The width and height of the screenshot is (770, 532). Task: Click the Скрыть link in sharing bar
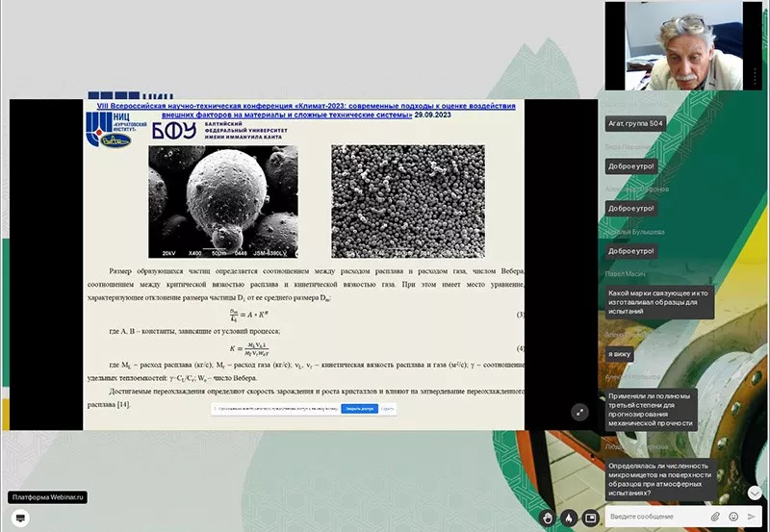[387, 408]
